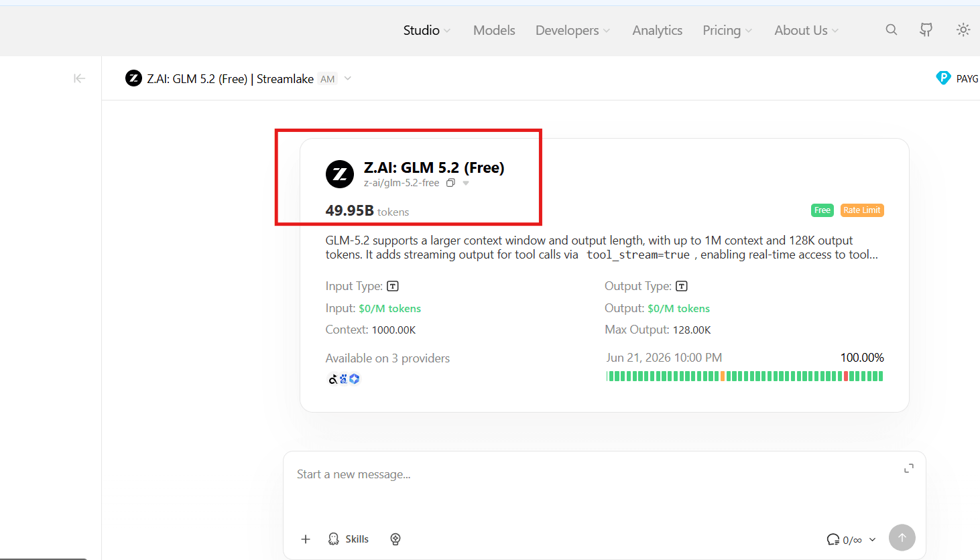Click the Input '$0/M tokens' price
The width and height of the screenshot is (980, 560).
[390, 308]
